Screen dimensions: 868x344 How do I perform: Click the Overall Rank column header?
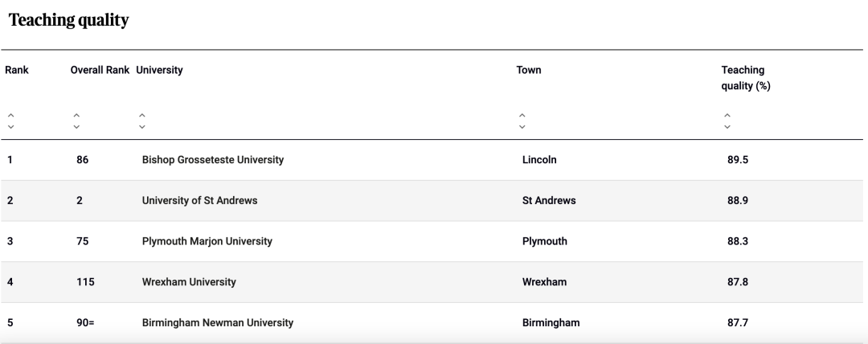pyautogui.click(x=100, y=70)
